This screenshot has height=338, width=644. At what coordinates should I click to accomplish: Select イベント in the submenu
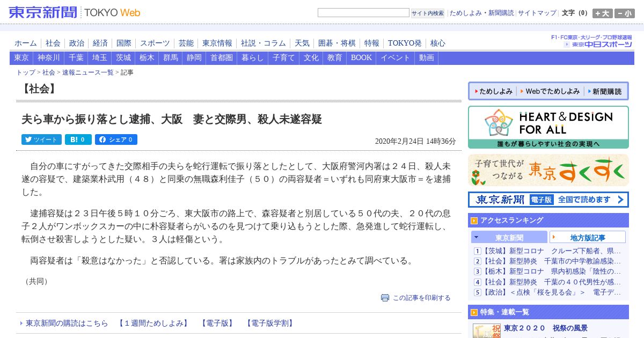point(396,58)
